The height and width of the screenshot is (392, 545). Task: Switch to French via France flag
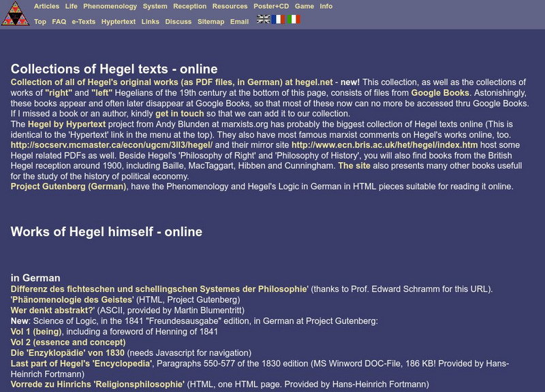pos(278,20)
